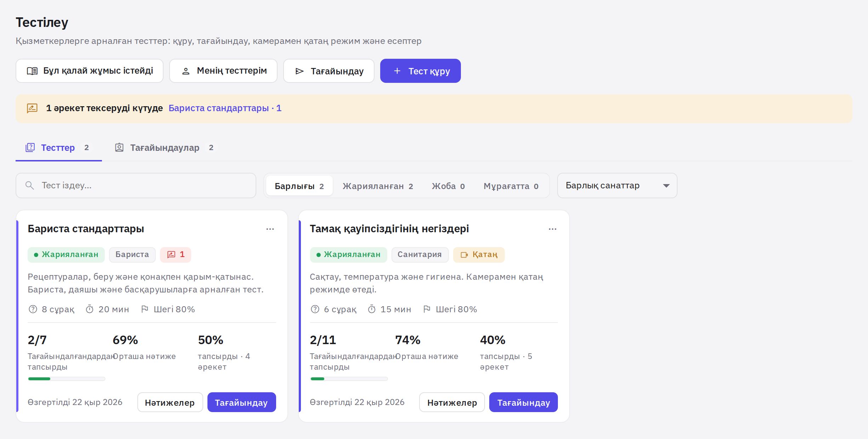This screenshot has height=439, width=868.
Task: Click the 2/11 progress bar on the Тамақ card
Action: tap(349, 379)
